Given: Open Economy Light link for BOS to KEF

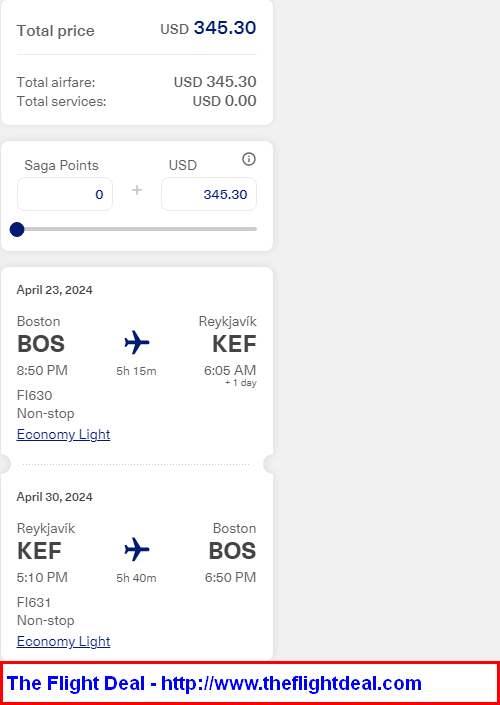Looking at the screenshot, I should pyautogui.click(x=63, y=434).
